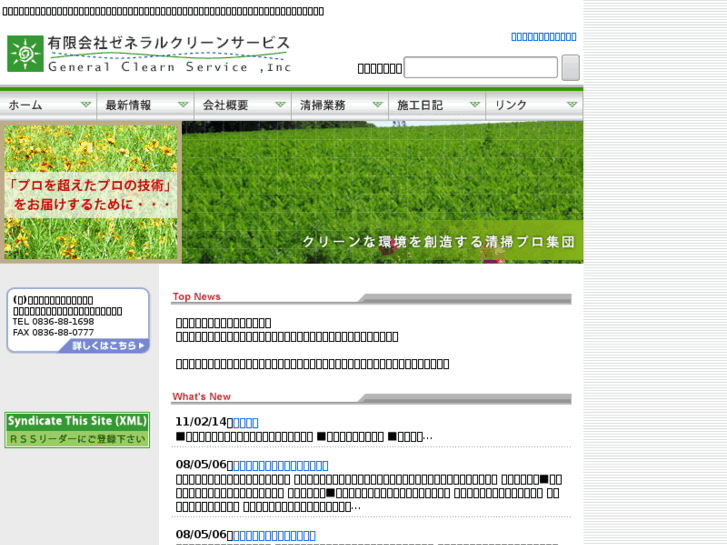Expand the 清掃業務 dropdown arrow
The height and width of the screenshot is (545, 727).
click(x=378, y=104)
